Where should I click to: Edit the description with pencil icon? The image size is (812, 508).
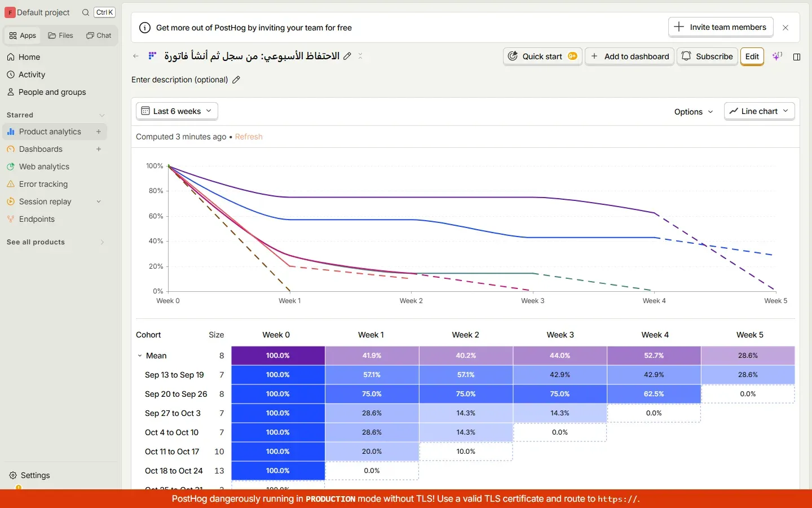[x=236, y=80]
